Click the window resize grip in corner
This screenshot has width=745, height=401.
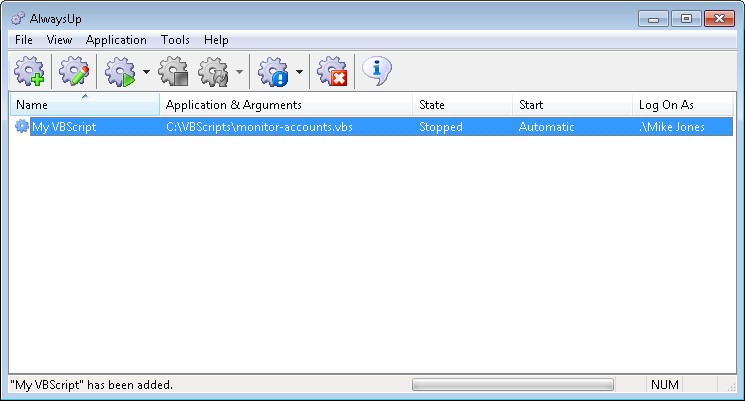732,387
